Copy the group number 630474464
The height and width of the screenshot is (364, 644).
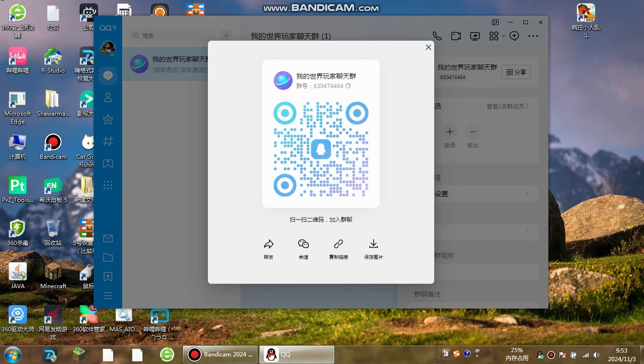tap(348, 86)
